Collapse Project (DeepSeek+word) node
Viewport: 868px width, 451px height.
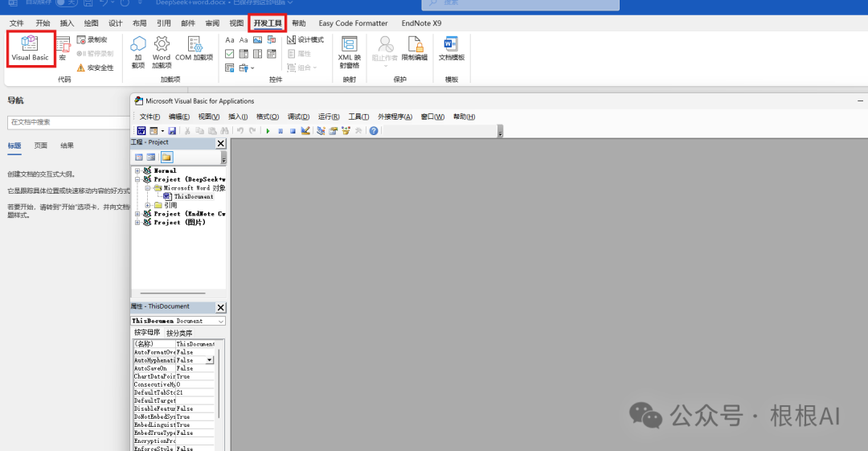(138, 179)
